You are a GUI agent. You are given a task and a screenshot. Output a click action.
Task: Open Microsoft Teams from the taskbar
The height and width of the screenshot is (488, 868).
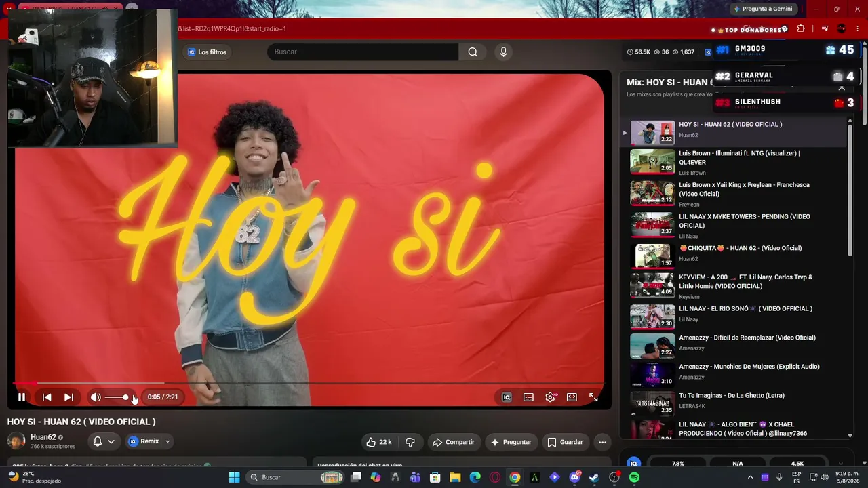pos(415,477)
